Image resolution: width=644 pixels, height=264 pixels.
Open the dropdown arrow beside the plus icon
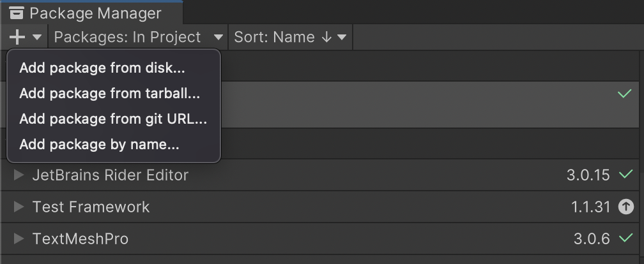pos(37,37)
